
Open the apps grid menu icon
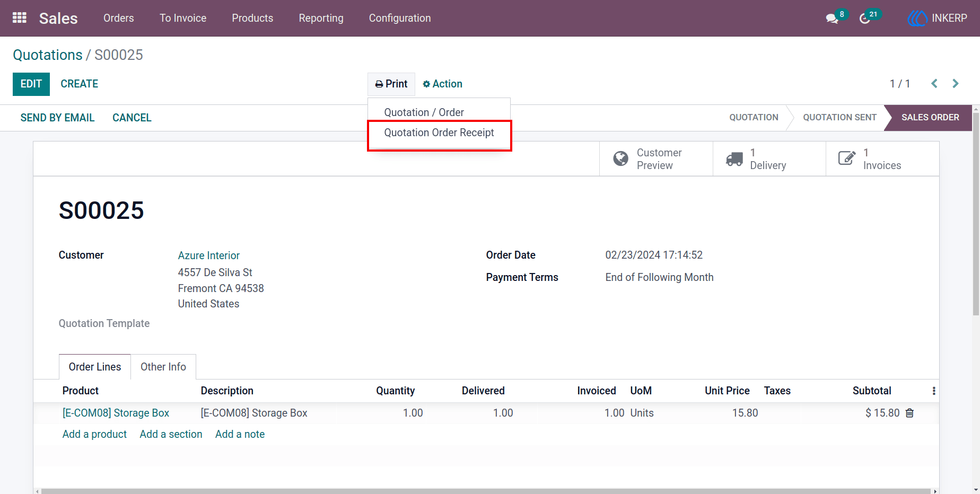point(20,18)
